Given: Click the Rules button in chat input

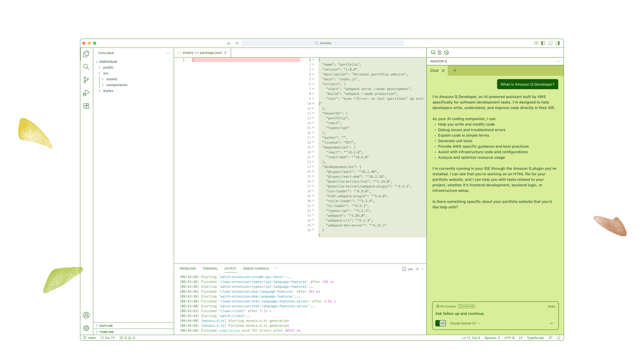Looking at the screenshot, I should 551,306.
